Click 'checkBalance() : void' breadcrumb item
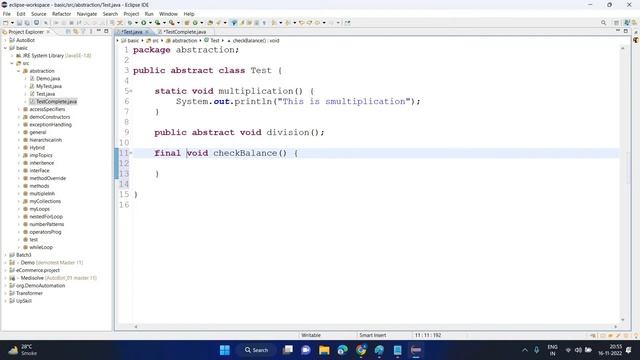The image size is (640, 360). point(256,40)
